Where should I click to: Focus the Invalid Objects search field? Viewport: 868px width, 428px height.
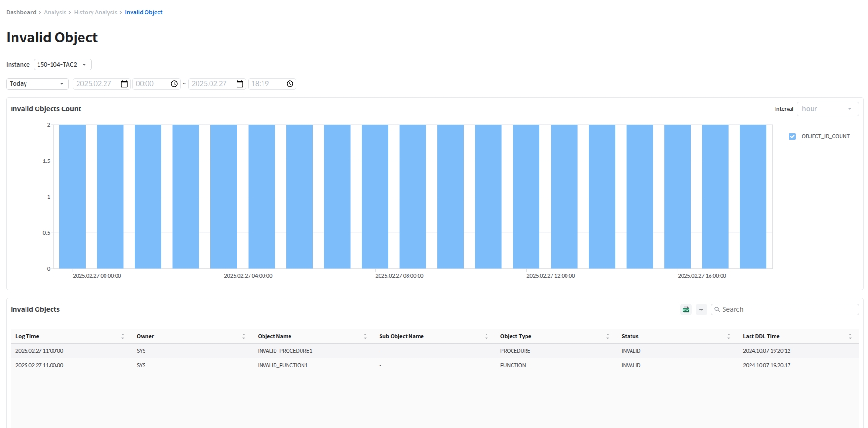coord(788,309)
